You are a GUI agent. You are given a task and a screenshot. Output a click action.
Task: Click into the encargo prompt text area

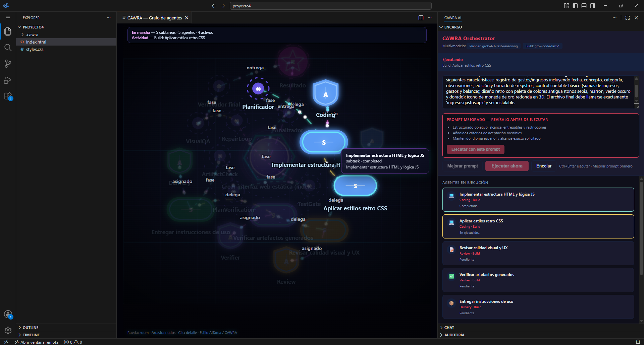click(538, 91)
